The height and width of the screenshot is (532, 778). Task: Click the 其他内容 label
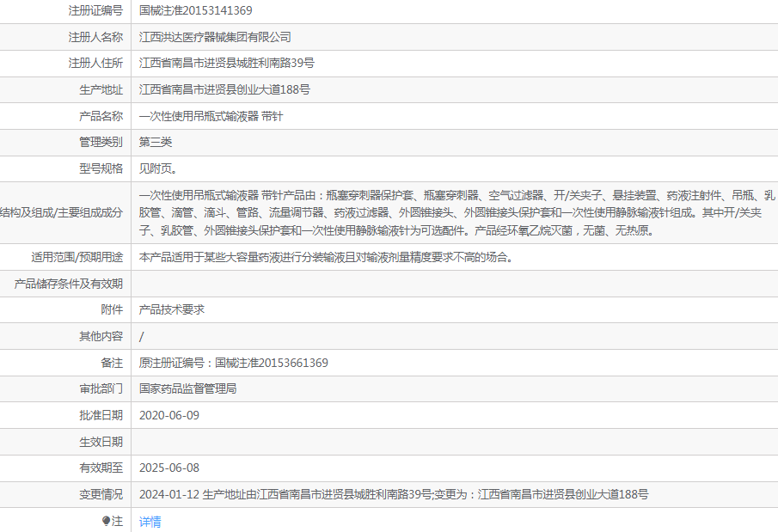pos(101,336)
